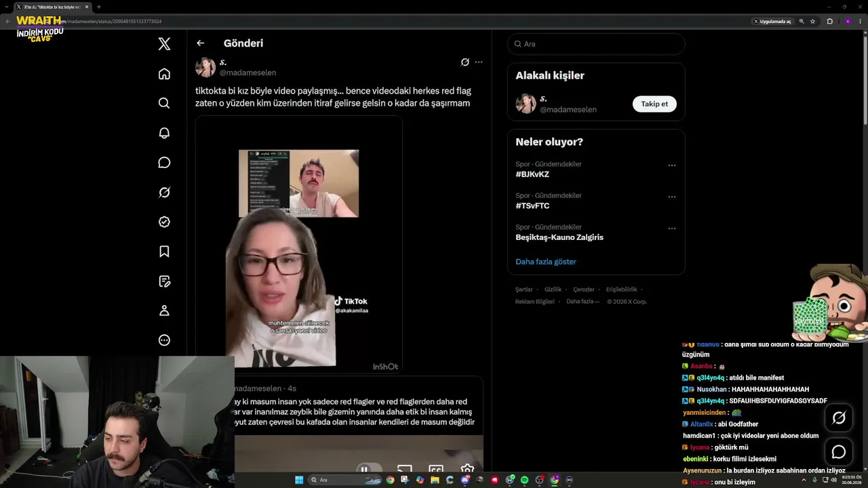Image resolution: width=868 pixels, height=488 pixels.
Task: Open the Gizlilik footer link
Action: click(x=553, y=289)
